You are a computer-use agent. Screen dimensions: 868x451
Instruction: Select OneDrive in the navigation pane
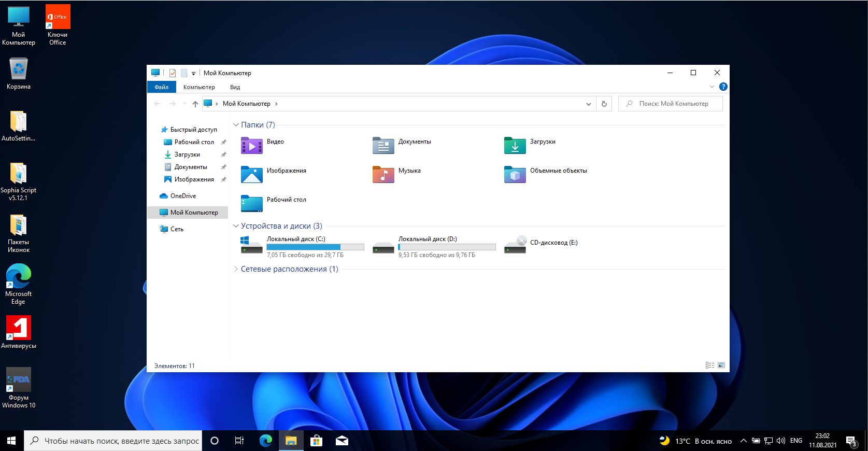[183, 196]
